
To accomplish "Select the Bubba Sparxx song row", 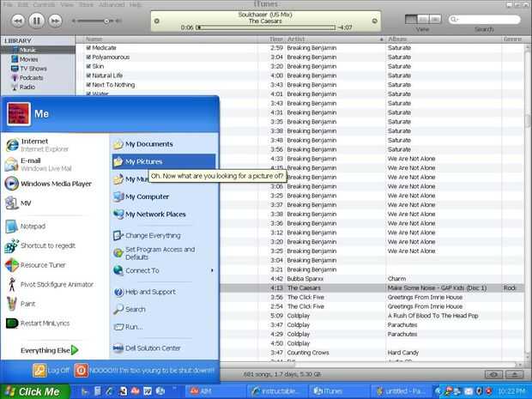I will 372,279.
